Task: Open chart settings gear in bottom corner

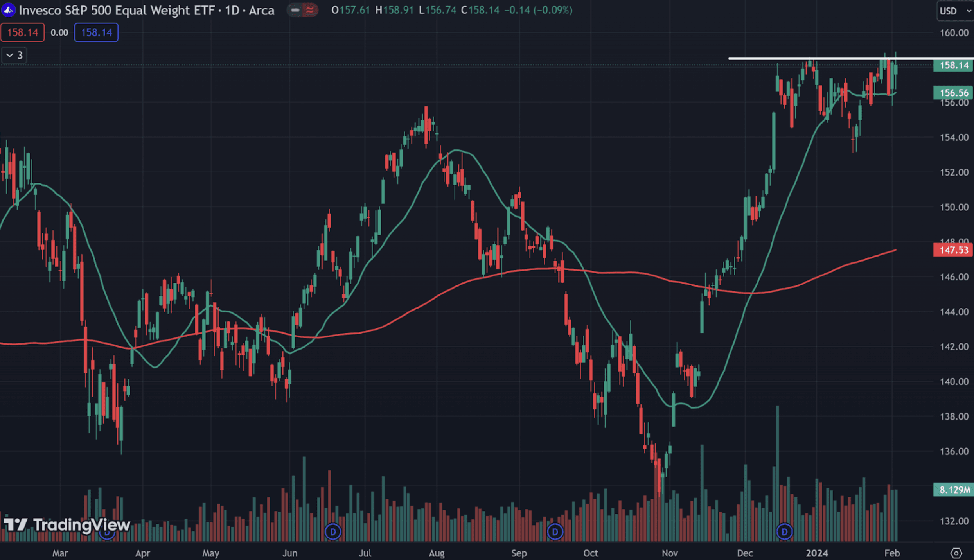Action: click(956, 553)
